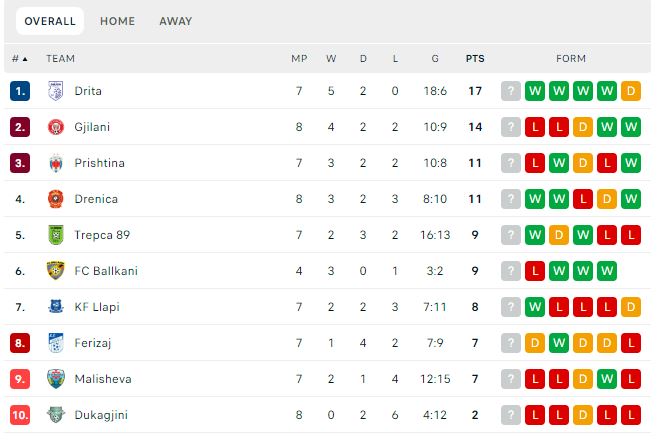
Task: Click the Drita team crest icon
Action: [x=55, y=91]
